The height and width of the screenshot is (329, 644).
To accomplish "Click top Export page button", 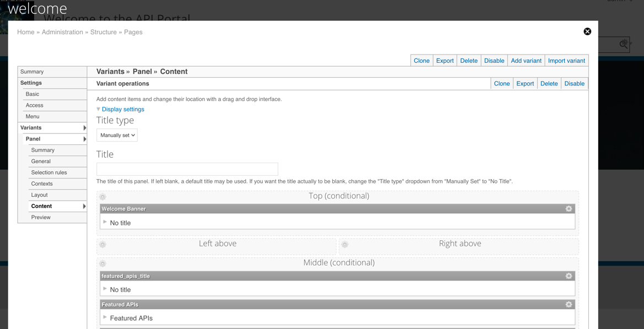I will click(445, 61).
